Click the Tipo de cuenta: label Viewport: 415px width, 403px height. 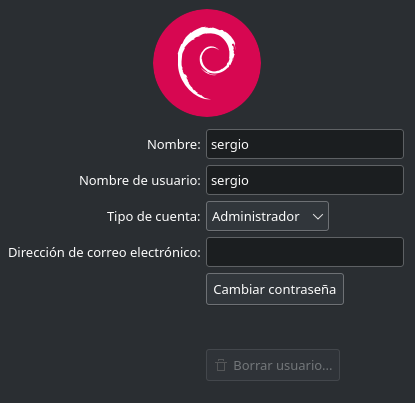click(154, 217)
